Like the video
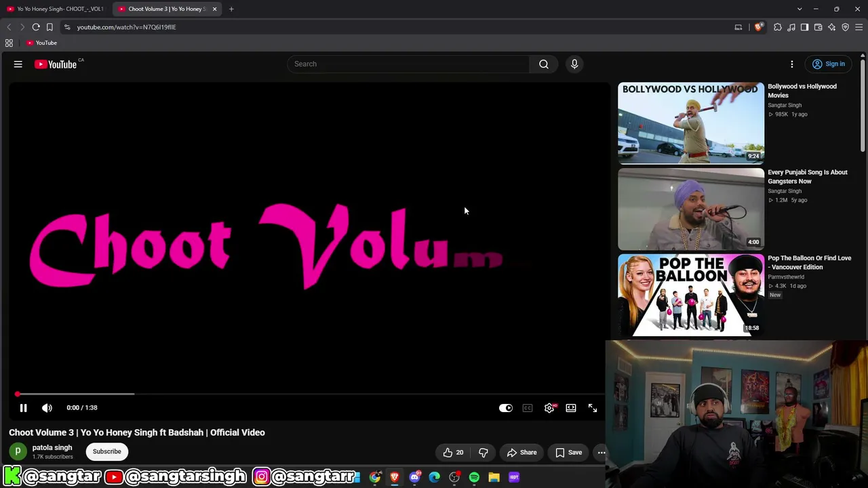Image resolution: width=868 pixels, height=488 pixels. (453, 452)
